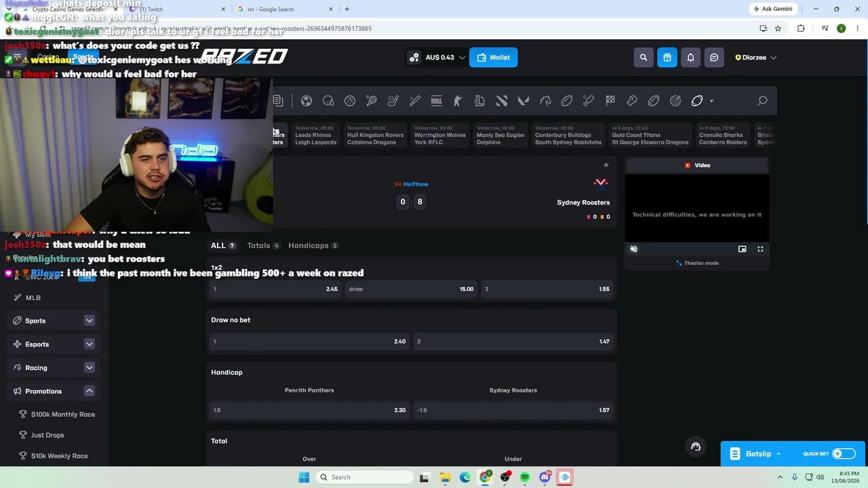Open the site search in the header
The width and height of the screenshot is (868, 488).
point(644,58)
